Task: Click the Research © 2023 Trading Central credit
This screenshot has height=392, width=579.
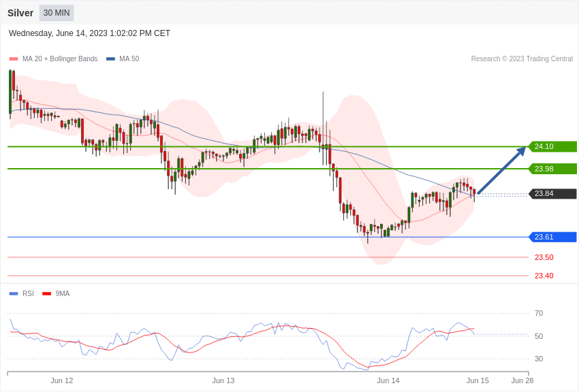Action: point(522,59)
